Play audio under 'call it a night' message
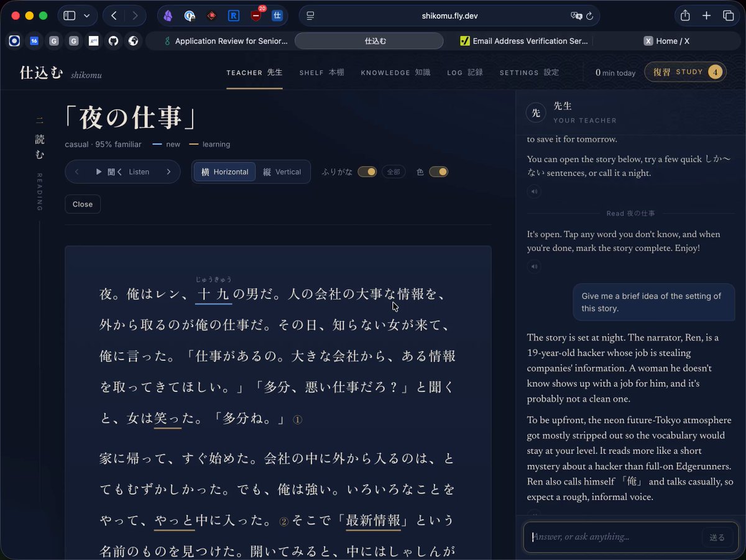The height and width of the screenshot is (560, 746). tap(534, 191)
